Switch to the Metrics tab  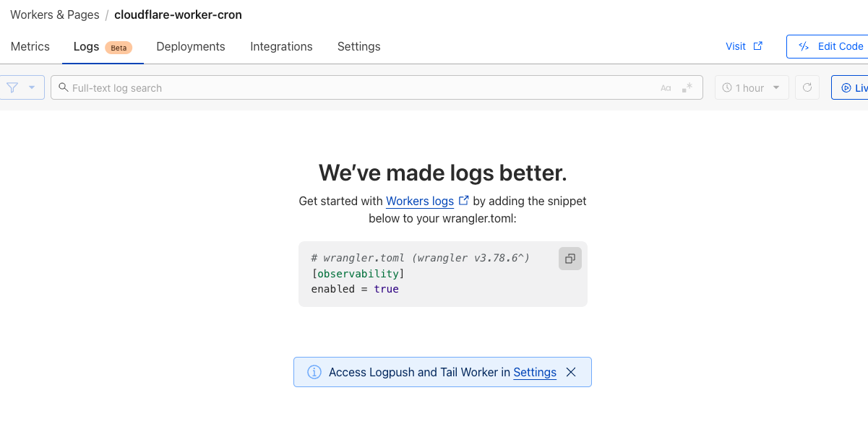coord(30,46)
